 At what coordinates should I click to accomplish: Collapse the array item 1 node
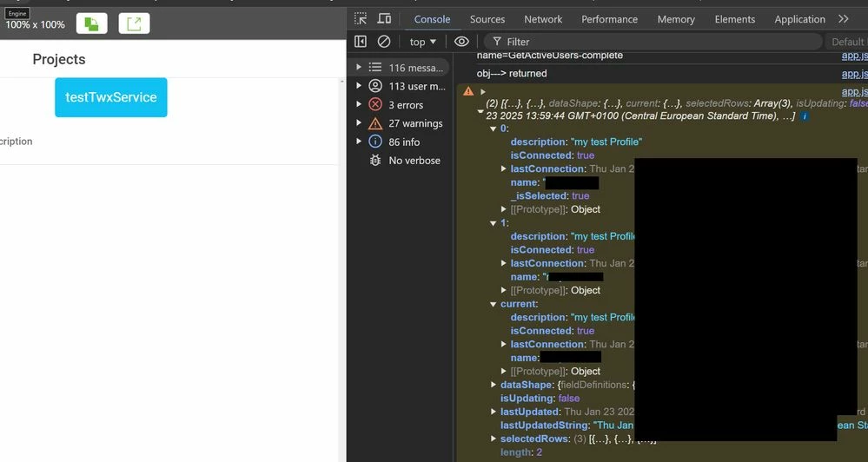click(x=494, y=223)
